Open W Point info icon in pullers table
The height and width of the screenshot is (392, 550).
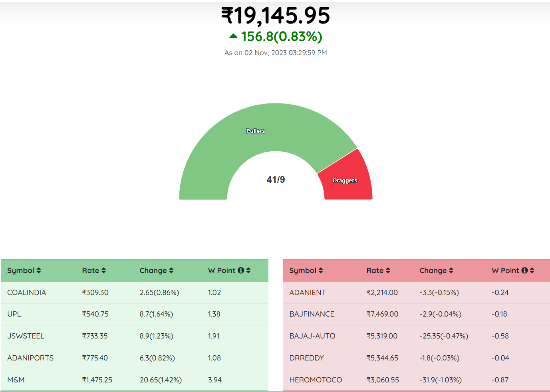241,271
